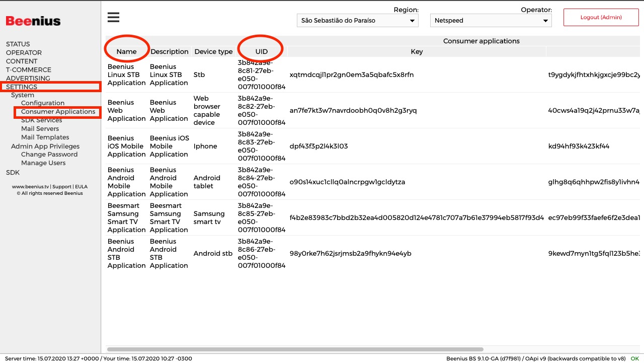Select Beesmart Samsung Smart TV Application name
This screenshot has width=644, height=364.
point(127,218)
